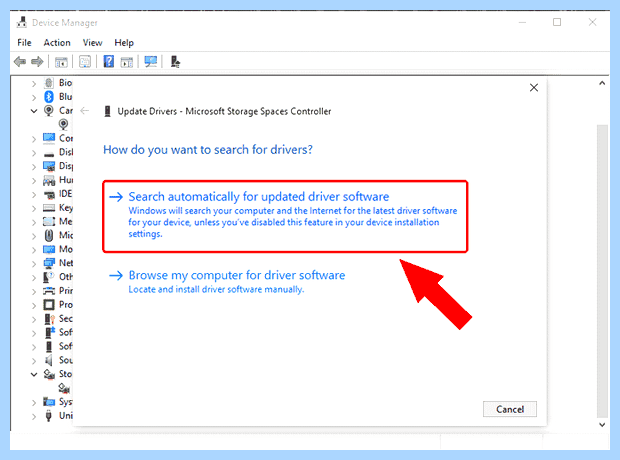Select the Com(puter) monitor icon

pos(49,138)
